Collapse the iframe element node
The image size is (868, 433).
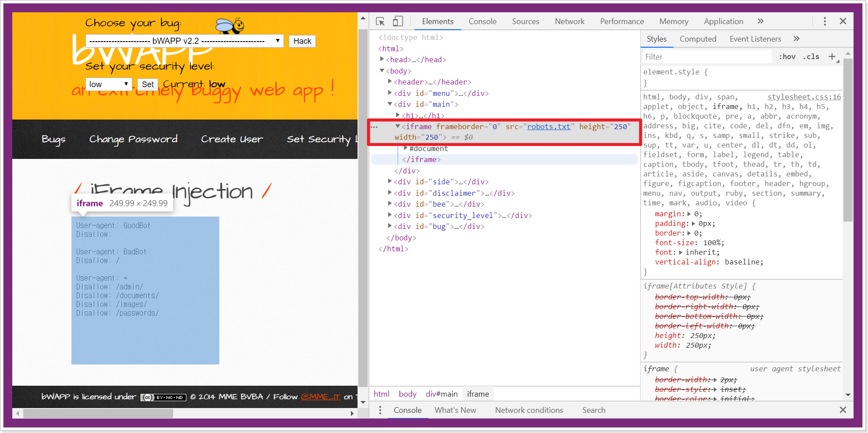click(x=398, y=126)
